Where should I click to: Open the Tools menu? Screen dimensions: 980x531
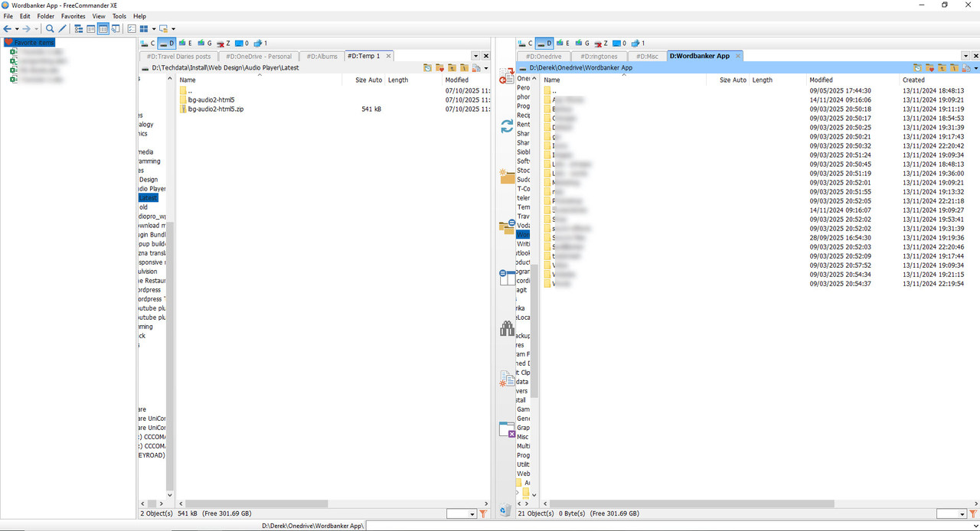click(119, 16)
